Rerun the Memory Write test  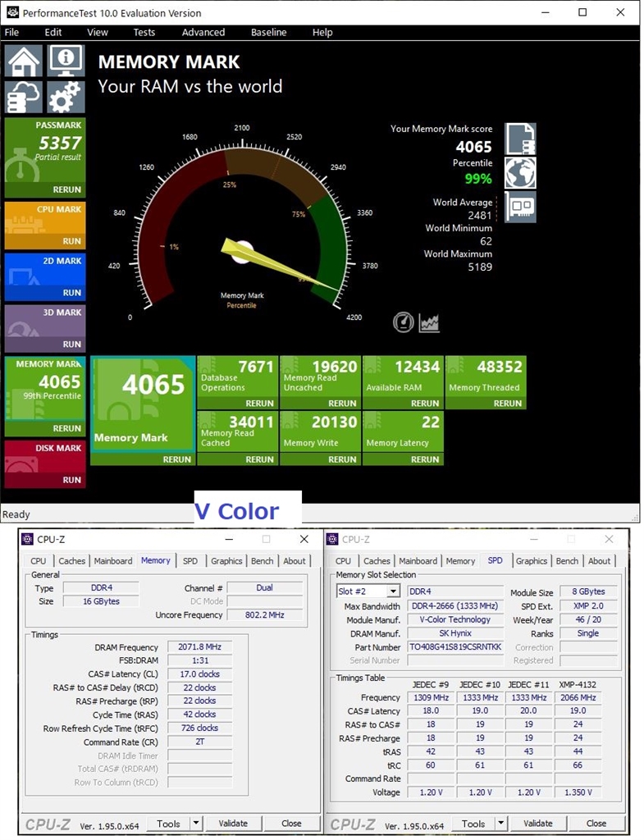(342, 459)
